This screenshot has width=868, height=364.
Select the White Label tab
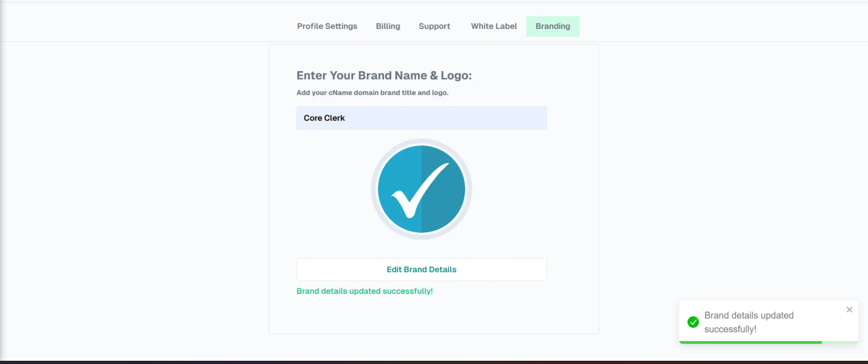(x=494, y=26)
